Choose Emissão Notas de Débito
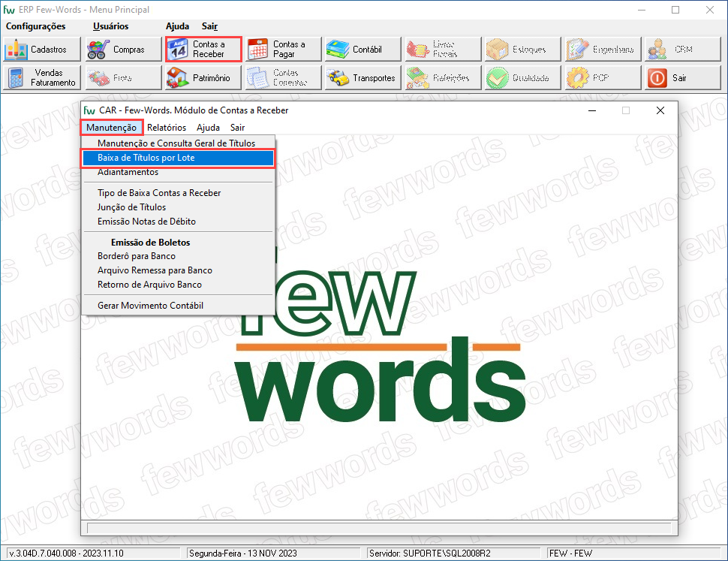Image resolution: width=728 pixels, height=561 pixels. (178, 222)
